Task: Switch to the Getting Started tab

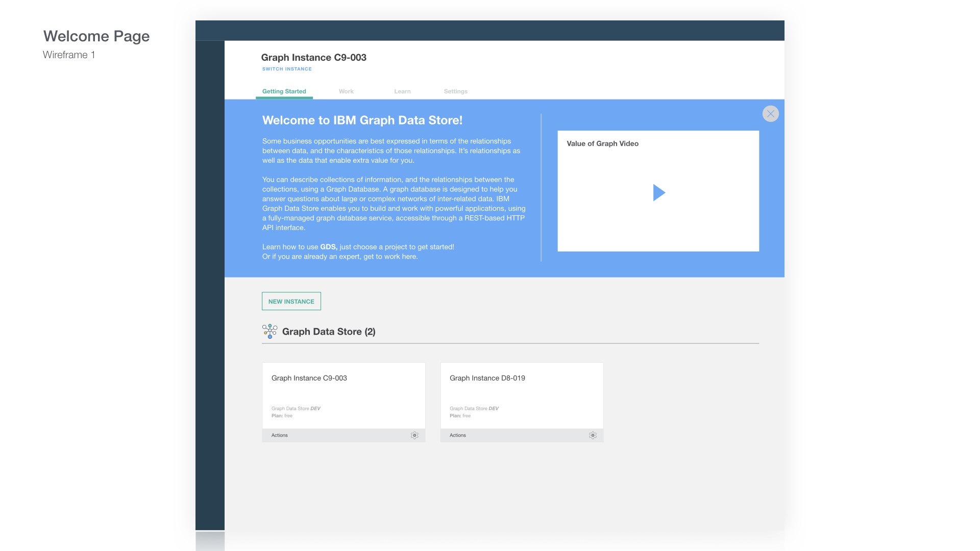Action: pos(284,91)
